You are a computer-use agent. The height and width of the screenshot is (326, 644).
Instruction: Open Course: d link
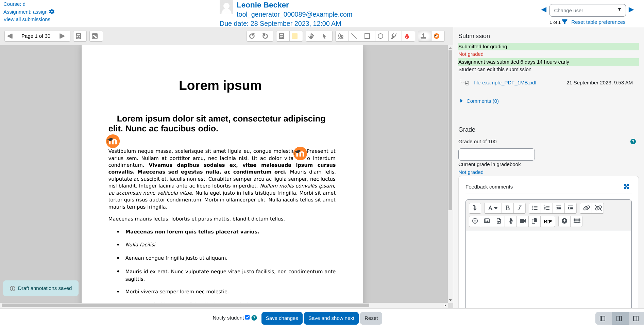pos(14,4)
